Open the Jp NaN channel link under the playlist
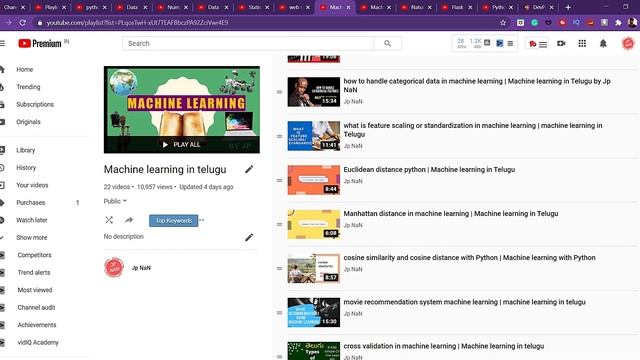Screen dimensions: 640x360 tap(141, 268)
